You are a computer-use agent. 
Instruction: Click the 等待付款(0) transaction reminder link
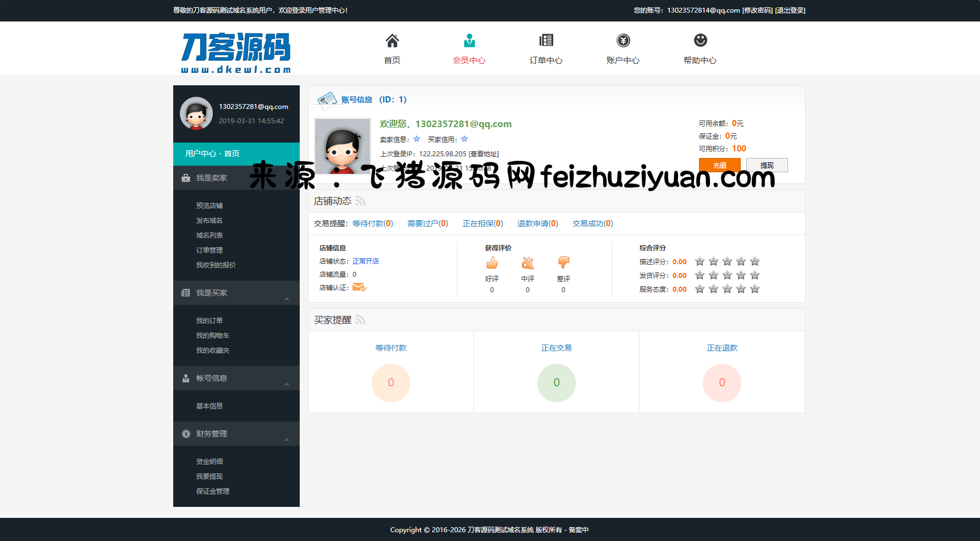372,223
